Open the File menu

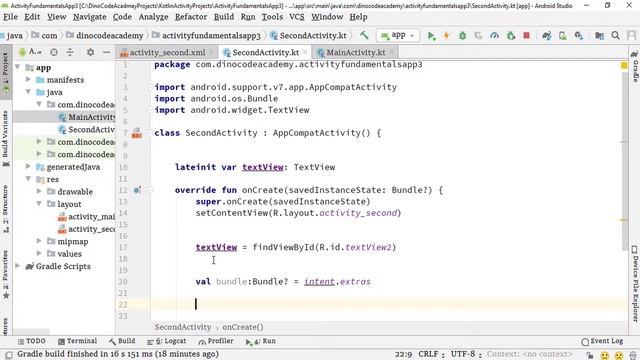10,17
